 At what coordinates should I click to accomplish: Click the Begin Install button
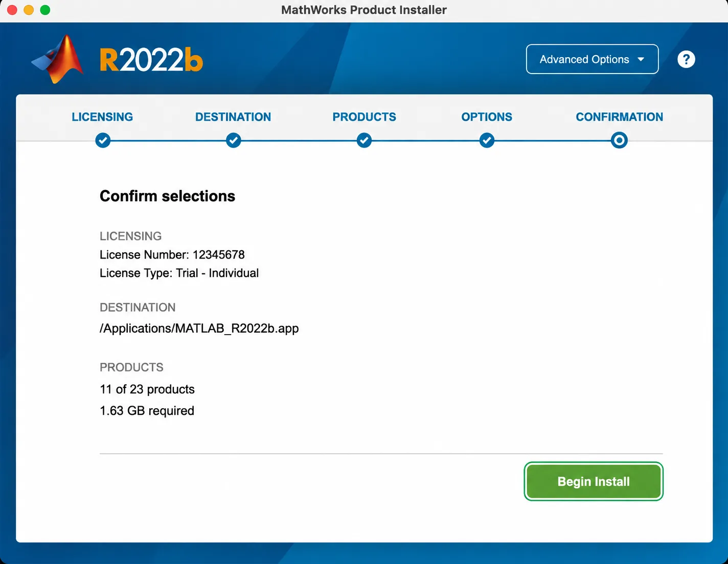point(594,481)
